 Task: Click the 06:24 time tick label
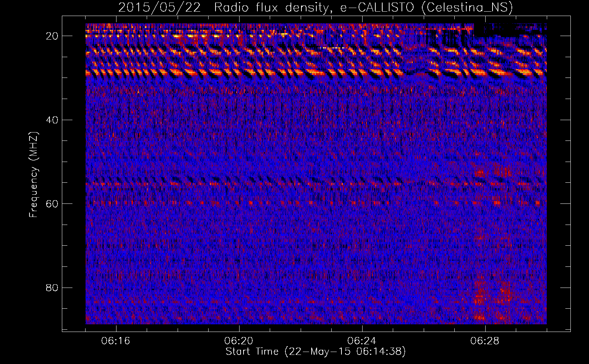[x=362, y=341]
